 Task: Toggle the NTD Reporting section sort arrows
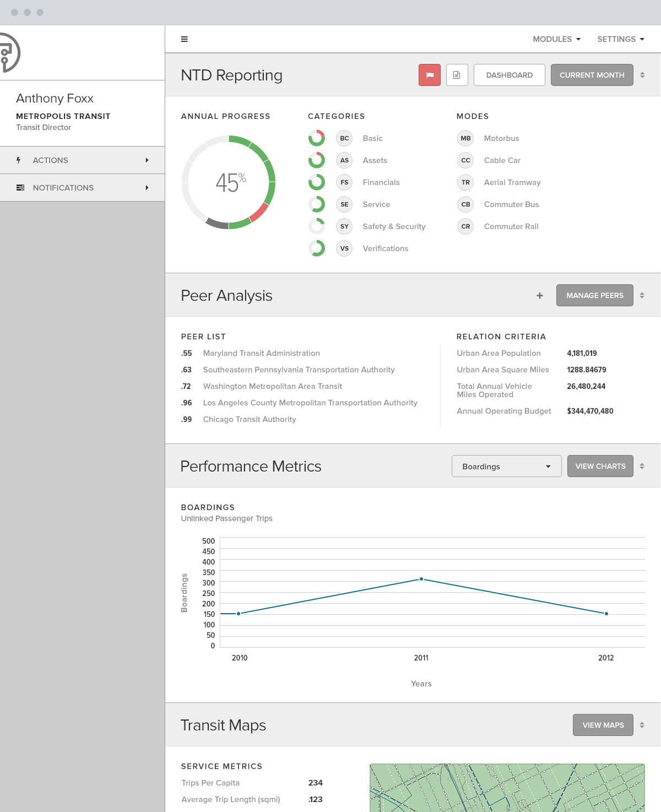pos(642,75)
